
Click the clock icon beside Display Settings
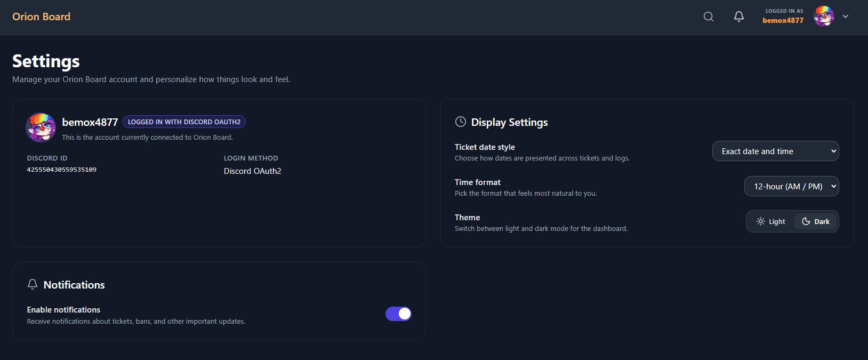[461, 122]
